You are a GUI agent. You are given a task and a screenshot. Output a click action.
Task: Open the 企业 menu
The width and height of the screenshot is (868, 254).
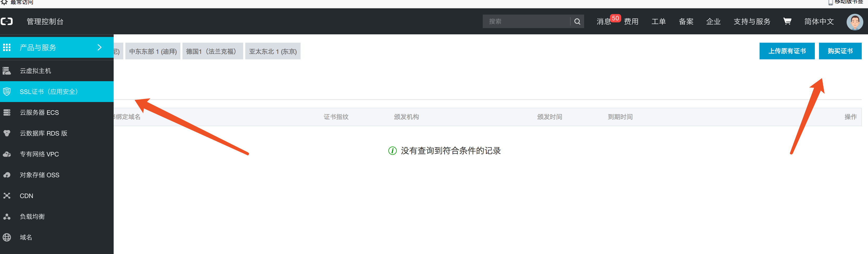click(x=713, y=22)
